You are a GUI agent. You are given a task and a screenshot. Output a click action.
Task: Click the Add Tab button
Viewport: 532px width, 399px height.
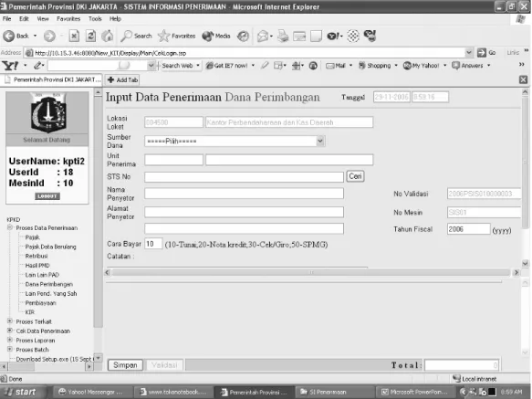122,79
